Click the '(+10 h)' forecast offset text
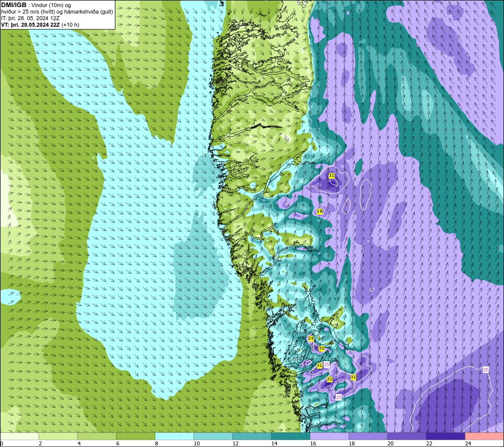Viewport: 504px width, 447px height. [x=70, y=25]
